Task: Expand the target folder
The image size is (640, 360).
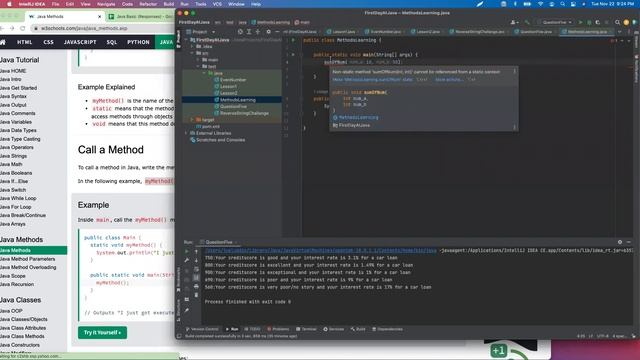Action: 192,120
